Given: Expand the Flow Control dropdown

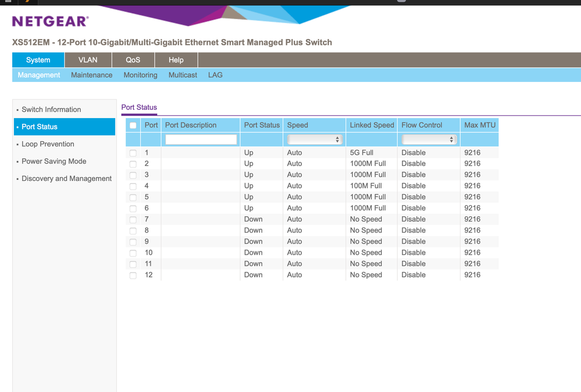Looking at the screenshot, I should (x=427, y=140).
